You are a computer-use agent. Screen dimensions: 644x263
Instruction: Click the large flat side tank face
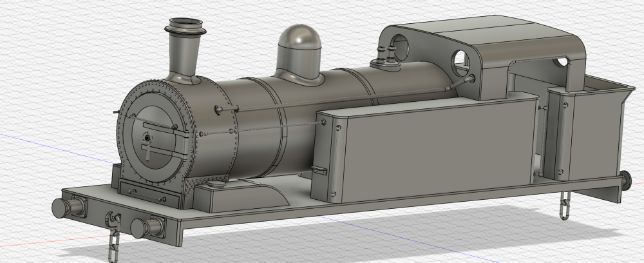coord(439,150)
